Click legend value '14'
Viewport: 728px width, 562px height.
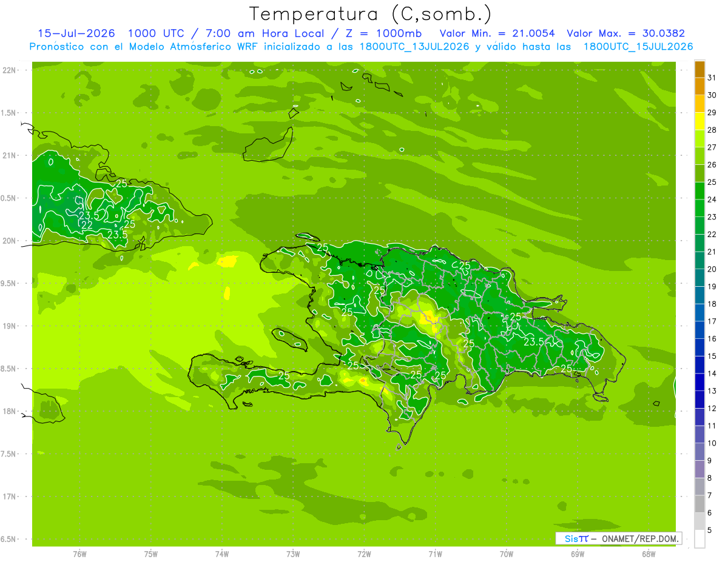(x=712, y=373)
